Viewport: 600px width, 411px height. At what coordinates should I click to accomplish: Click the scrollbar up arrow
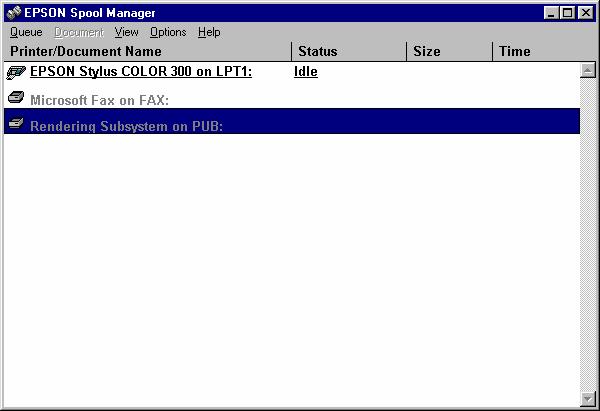[x=588, y=70]
